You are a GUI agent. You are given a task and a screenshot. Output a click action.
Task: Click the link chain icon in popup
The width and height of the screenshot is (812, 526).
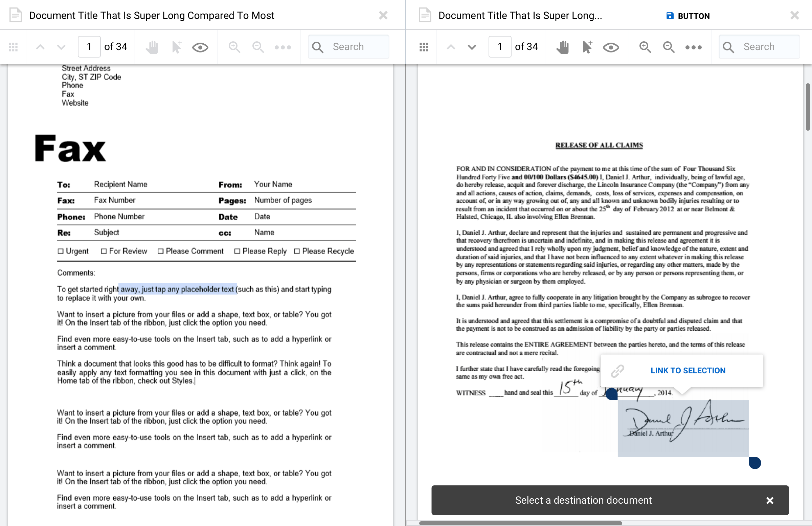click(617, 371)
